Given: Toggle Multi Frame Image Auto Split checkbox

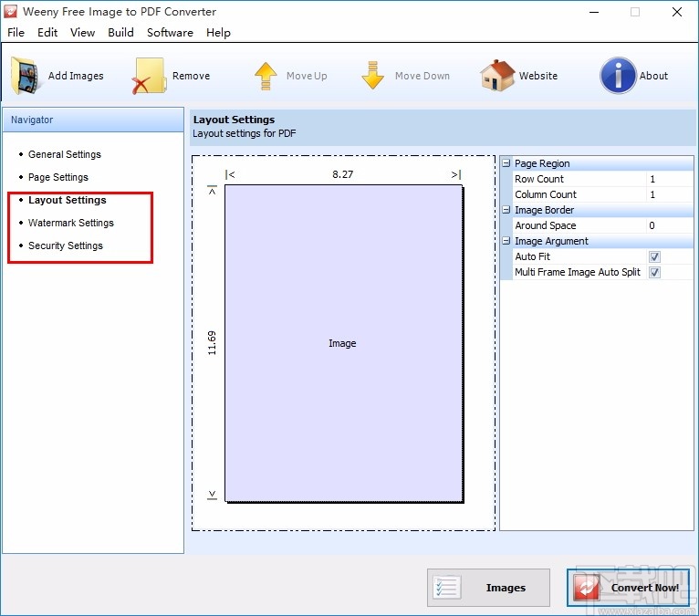Looking at the screenshot, I should [x=654, y=272].
